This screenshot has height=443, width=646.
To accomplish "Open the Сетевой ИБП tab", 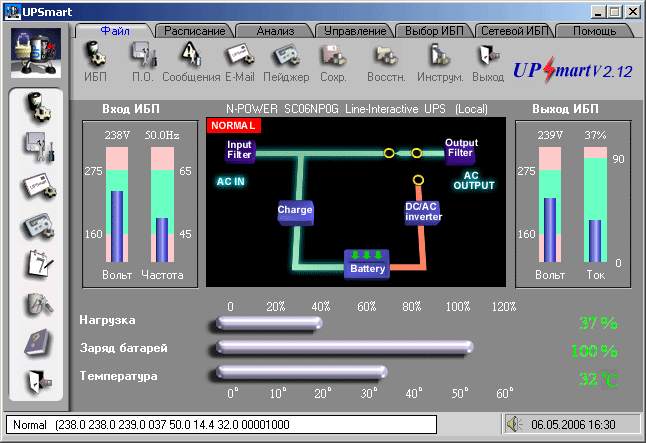I will coord(515,31).
